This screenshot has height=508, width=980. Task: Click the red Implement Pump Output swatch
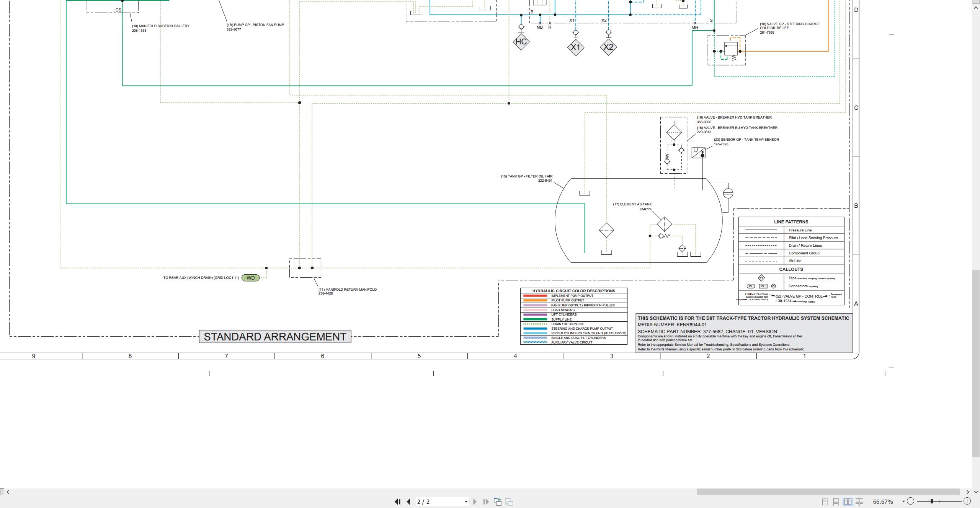535,296
